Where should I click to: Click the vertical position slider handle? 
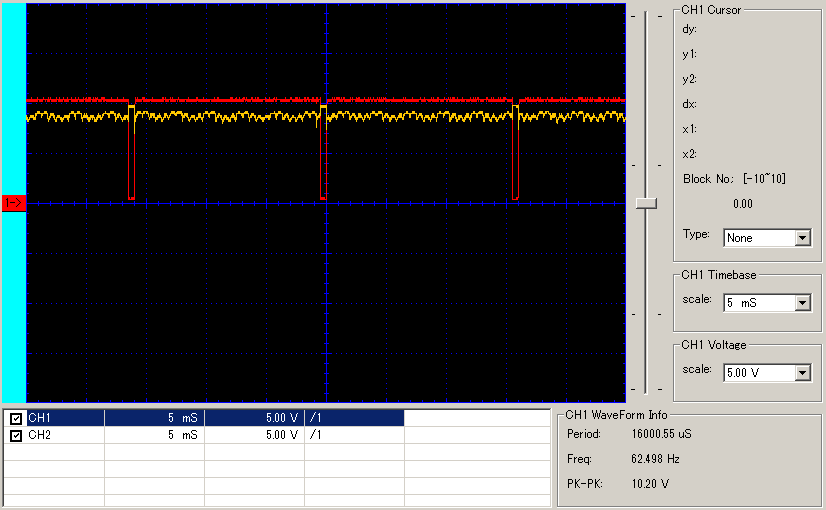pos(646,203)
